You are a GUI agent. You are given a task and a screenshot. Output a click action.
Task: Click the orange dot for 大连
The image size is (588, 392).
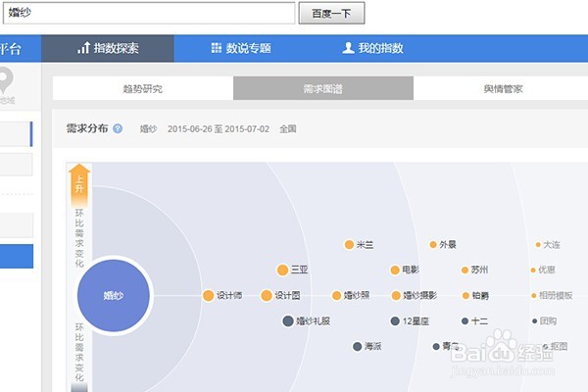538,245
